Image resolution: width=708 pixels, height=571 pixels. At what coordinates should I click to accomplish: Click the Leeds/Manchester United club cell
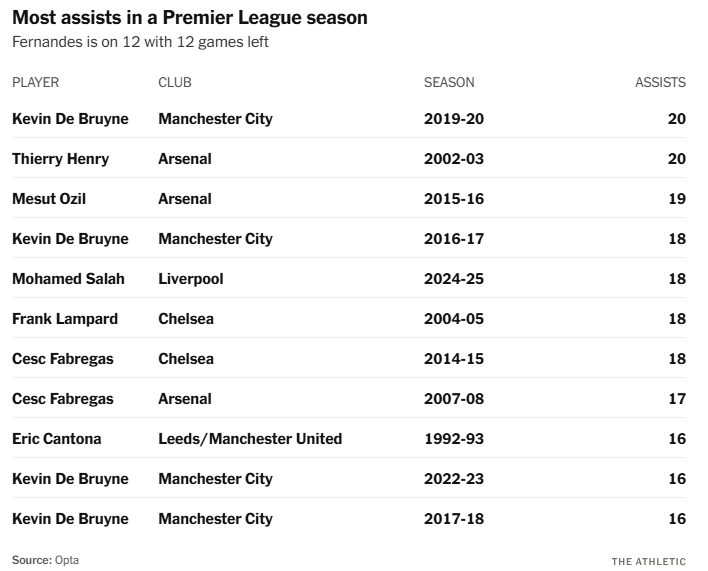tap(250, 439)
